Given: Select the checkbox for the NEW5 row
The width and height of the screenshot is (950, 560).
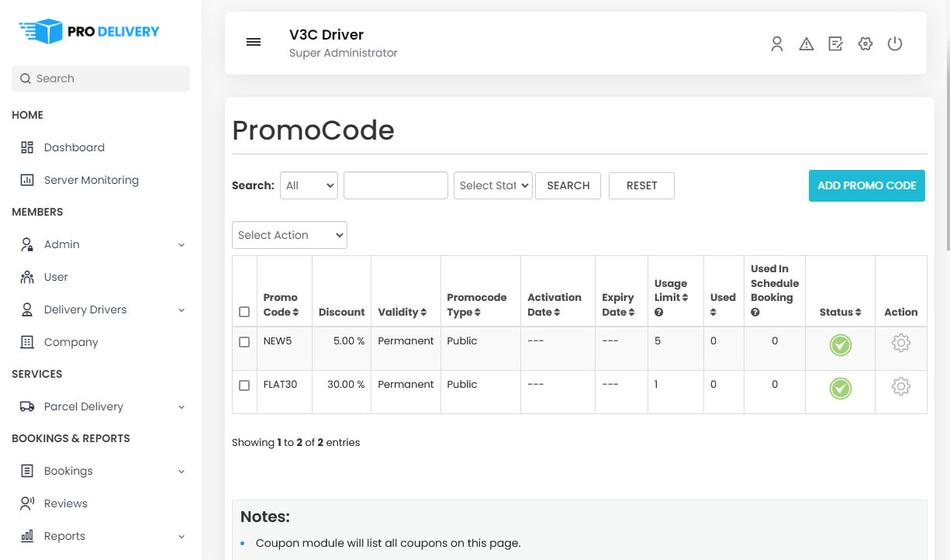Looking at the screenshot, I should (x=244, y=341).
